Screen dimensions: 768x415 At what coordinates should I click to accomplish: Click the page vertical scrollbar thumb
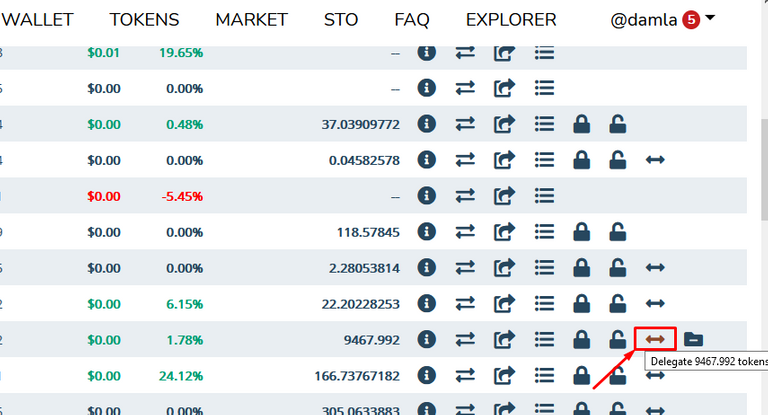[764, 169]
